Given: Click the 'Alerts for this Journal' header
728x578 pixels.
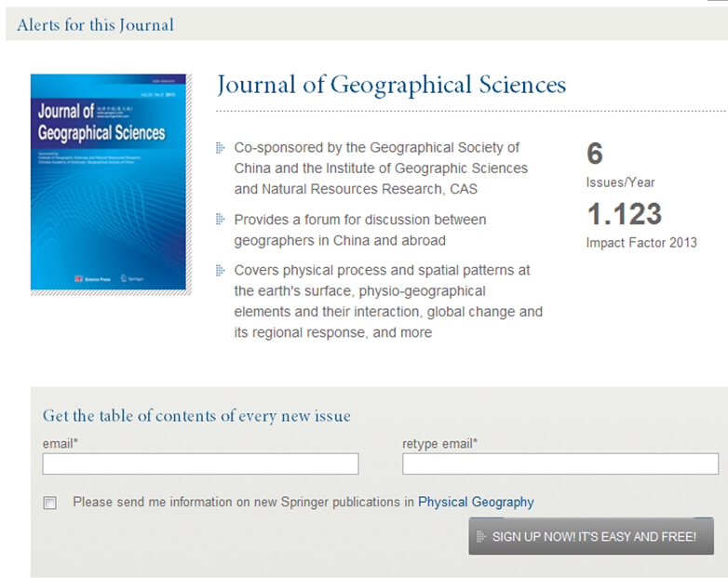Looking at the screenshot, I should 95,25.
